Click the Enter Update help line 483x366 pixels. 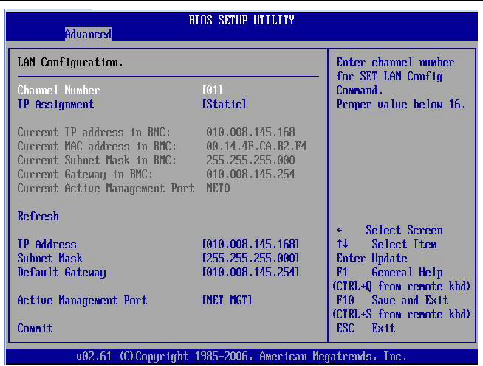372,258
